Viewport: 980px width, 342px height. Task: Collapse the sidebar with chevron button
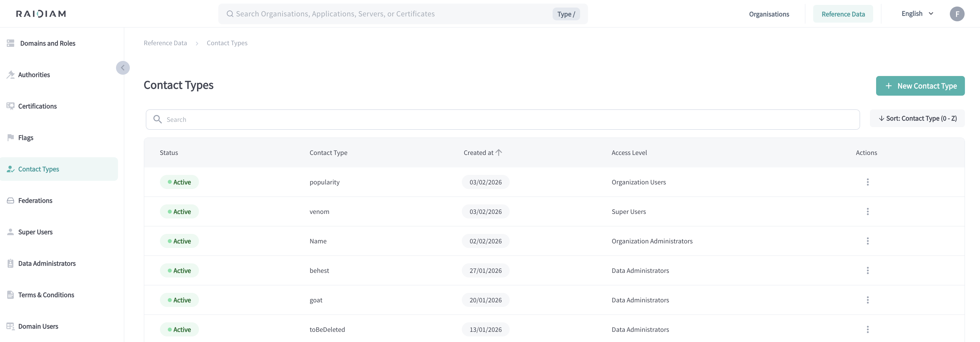tap(123, 68)
